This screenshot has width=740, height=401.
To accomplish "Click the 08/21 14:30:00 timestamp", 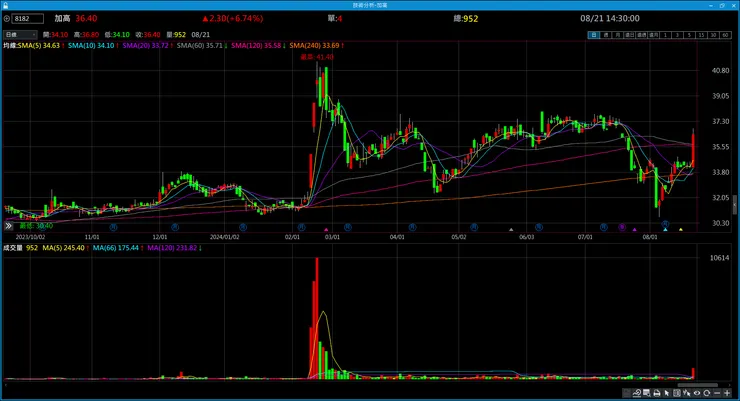I will pyautogui.click(x=610, y=18).
